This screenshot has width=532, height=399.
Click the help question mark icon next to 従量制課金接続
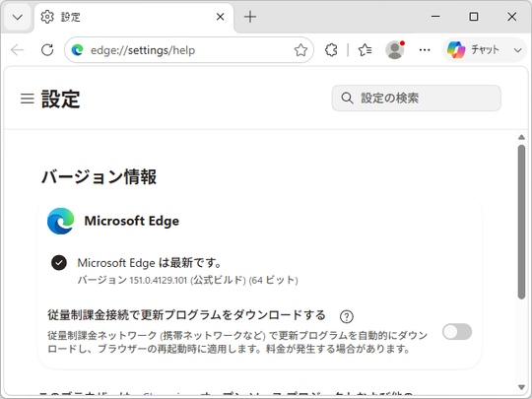347,316
